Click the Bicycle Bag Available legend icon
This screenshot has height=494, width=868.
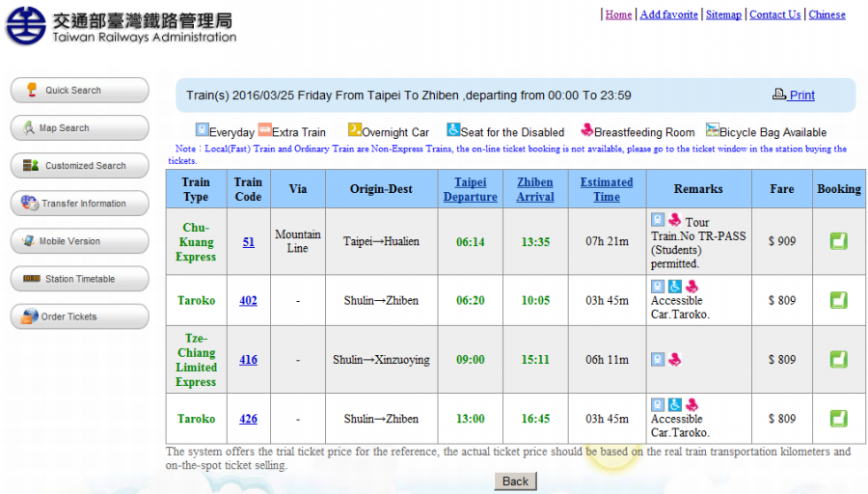pos(713,130)
